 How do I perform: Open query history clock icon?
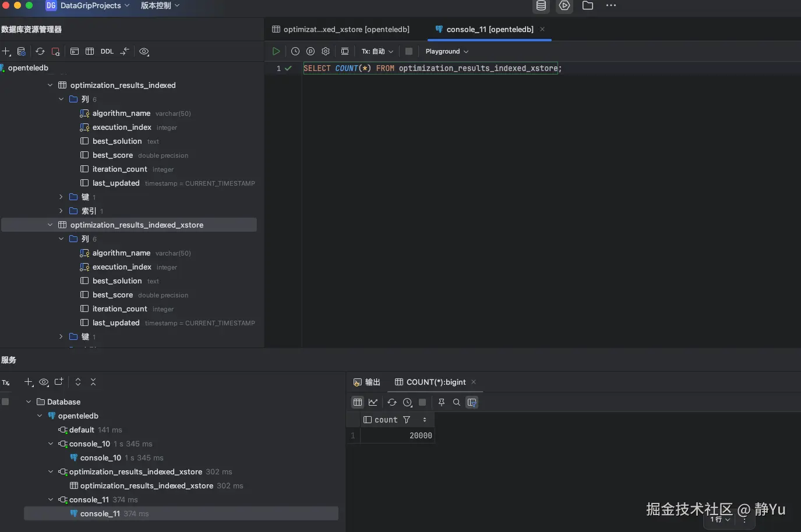(x=295, y=51)
